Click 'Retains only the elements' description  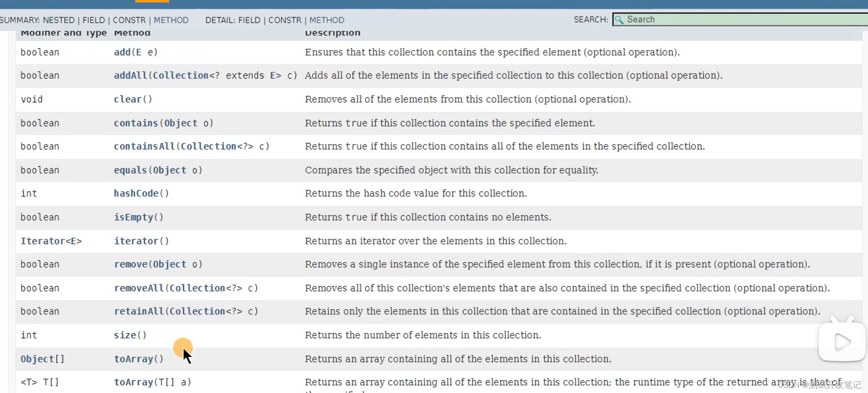pyautogui.click(x=562, y=311)
